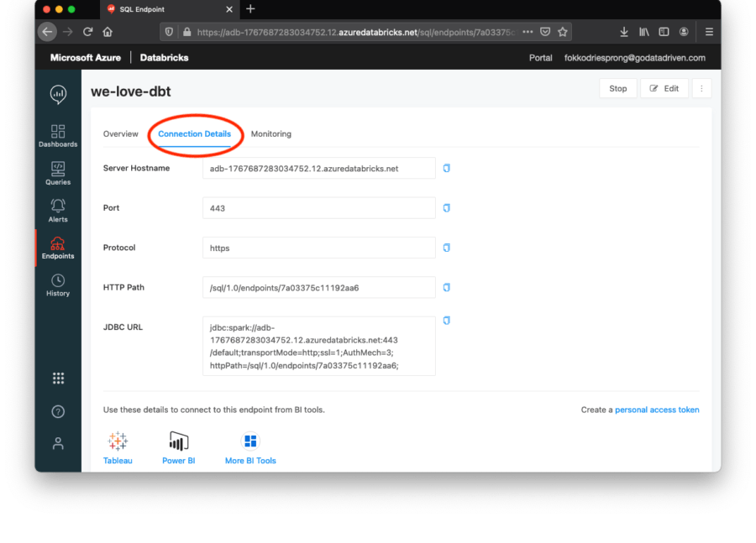The width and height of the screenshot is (756, 543).
Task: Open the History section in sidebar
Action: (x=58, y=285)
